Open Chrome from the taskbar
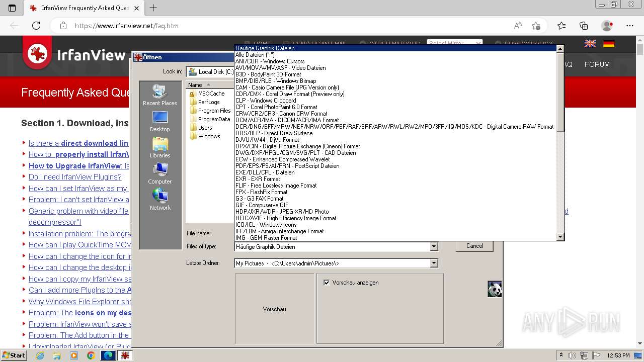644x362 pixels. coord(91,355)
